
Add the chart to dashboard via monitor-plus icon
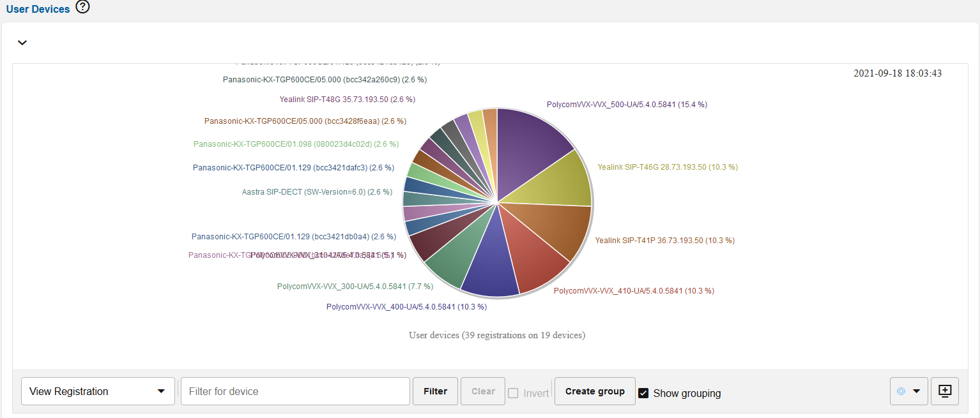(945, 391)
